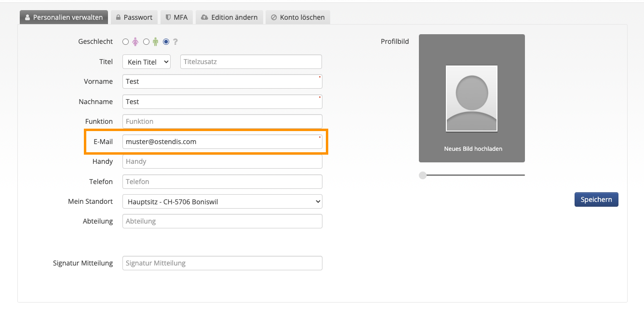Click the profile image zoom slider handle

click(423, 175)
